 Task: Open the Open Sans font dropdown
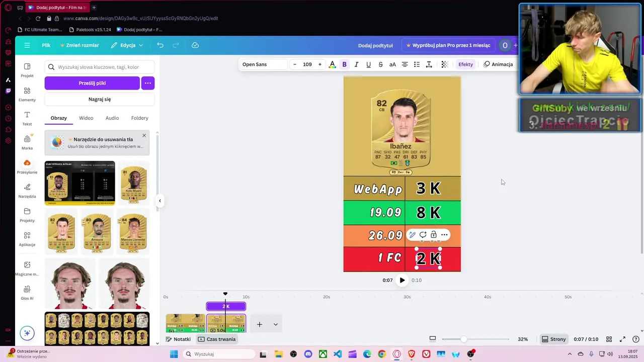(264, 64)
